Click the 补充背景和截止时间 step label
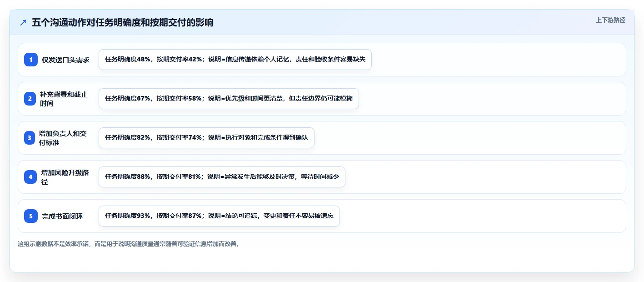This screenshot has height=282, width=644. point(64,99)
